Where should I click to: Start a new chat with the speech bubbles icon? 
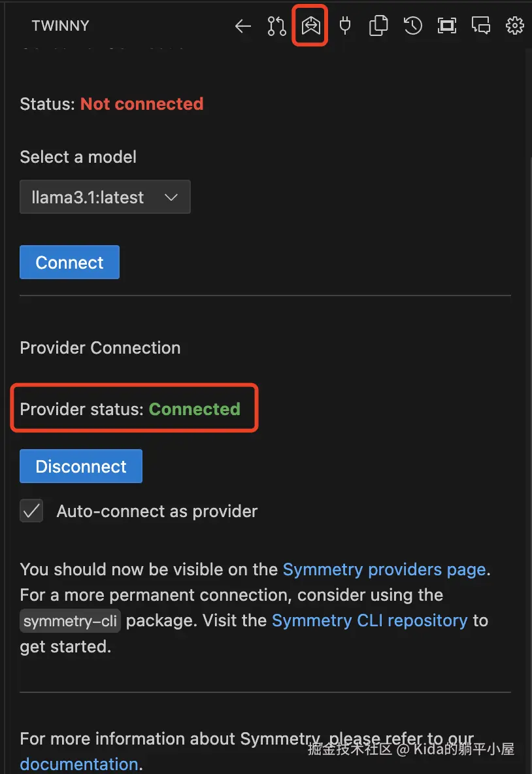pos(481,26)
